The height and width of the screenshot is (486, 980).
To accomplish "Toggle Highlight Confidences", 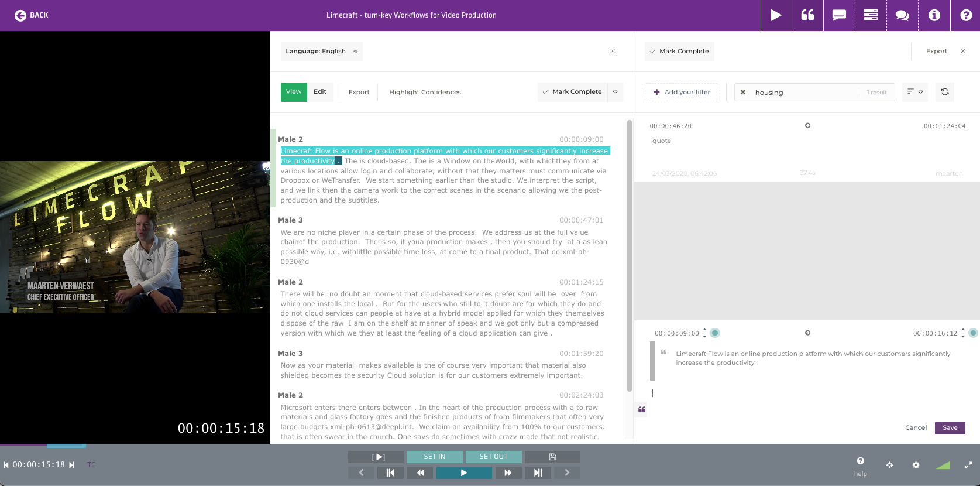I will click(x=425, y=92).
